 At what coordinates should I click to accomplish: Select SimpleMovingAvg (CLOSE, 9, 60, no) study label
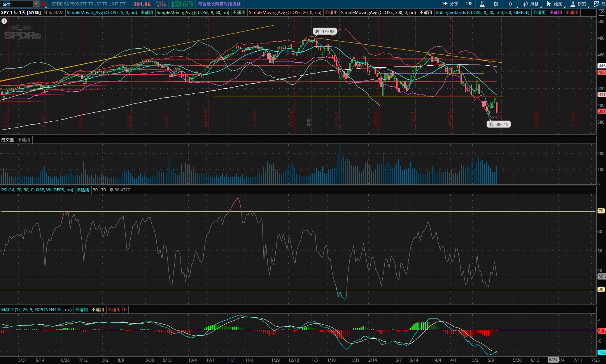193,12
